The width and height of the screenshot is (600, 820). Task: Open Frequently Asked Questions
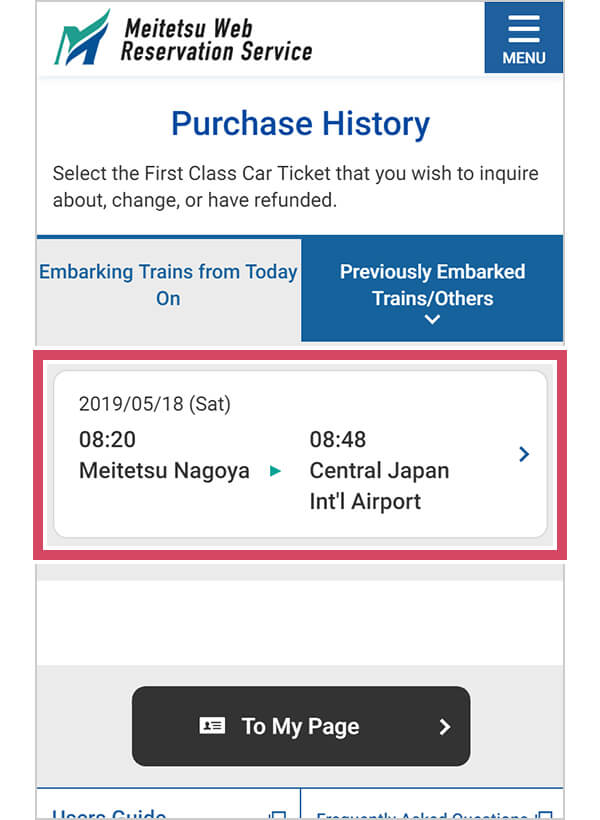coord(425,815)
